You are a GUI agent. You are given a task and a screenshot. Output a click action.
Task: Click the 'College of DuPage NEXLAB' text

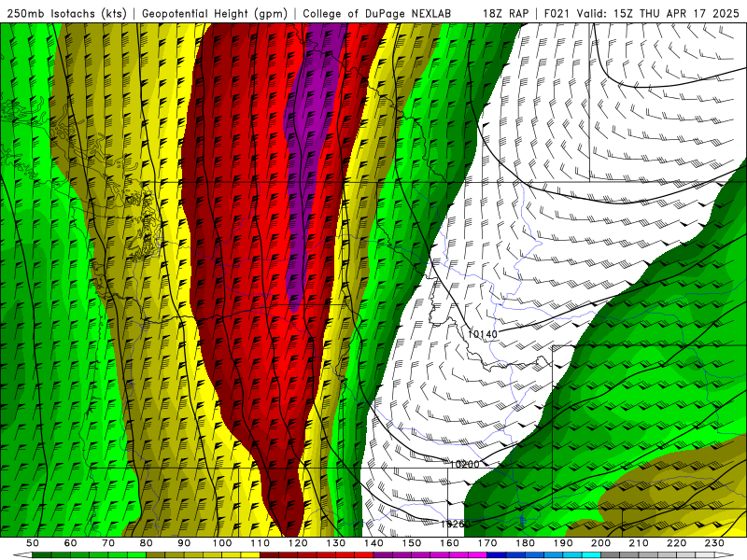[x=377, y=14]
